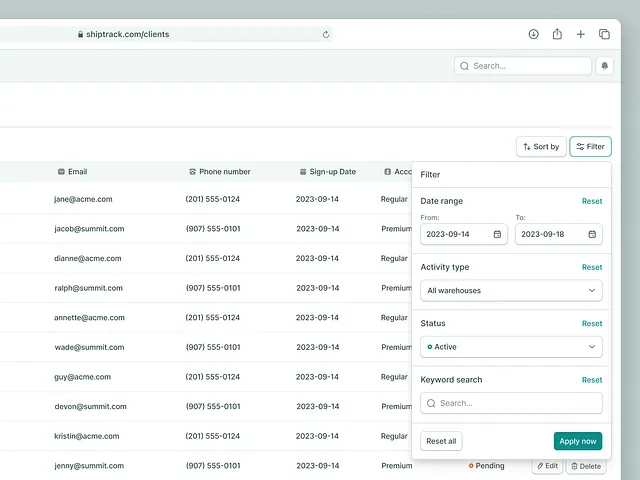Toggle the Filter panel button
The height and width of the screenshot is (480, 640).
(x=590, y=147)
